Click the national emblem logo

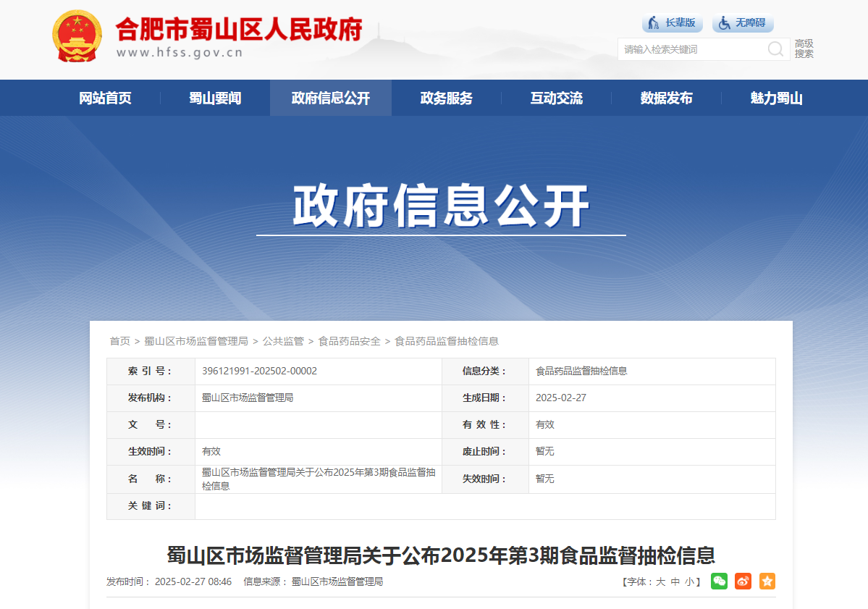77,36
